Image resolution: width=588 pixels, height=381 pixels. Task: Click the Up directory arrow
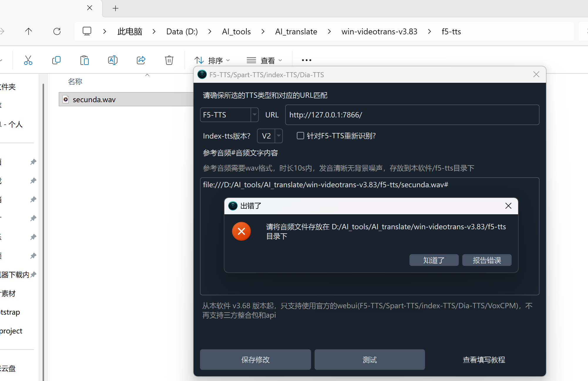(28, 31)
